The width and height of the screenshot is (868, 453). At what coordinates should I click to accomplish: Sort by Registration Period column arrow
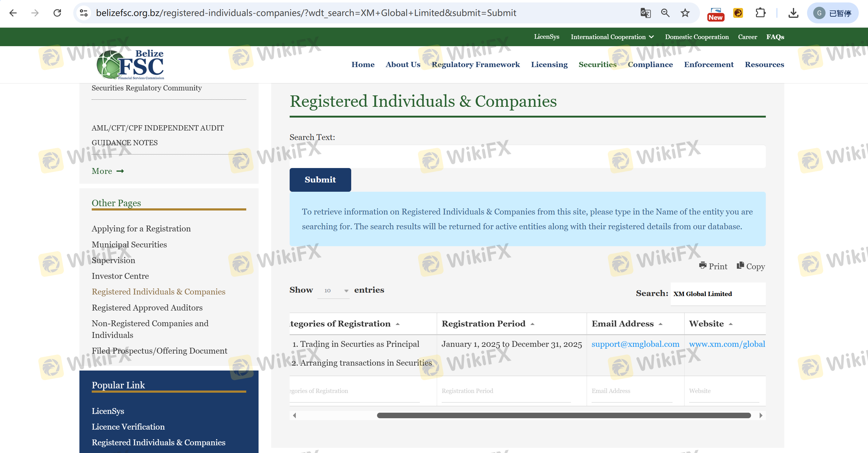532,324
